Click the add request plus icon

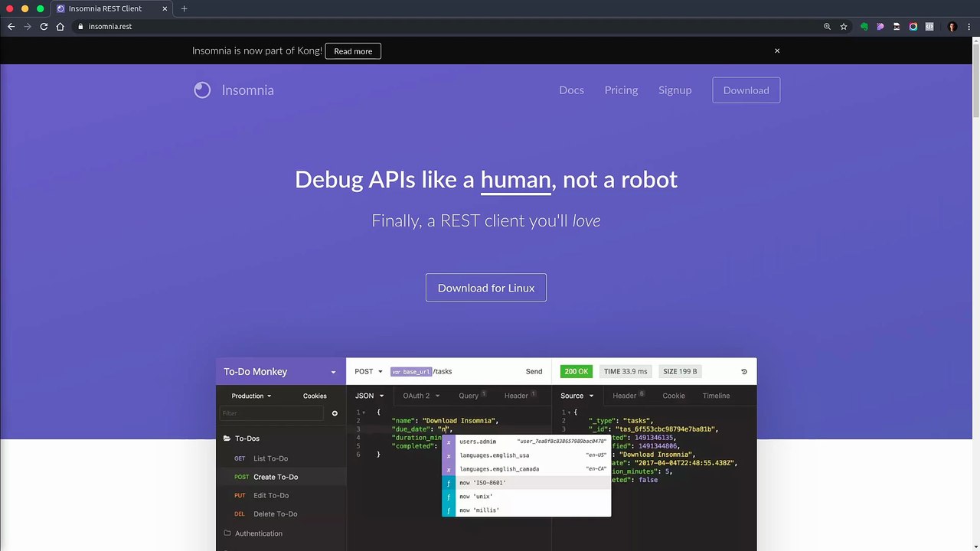[335, 413]
